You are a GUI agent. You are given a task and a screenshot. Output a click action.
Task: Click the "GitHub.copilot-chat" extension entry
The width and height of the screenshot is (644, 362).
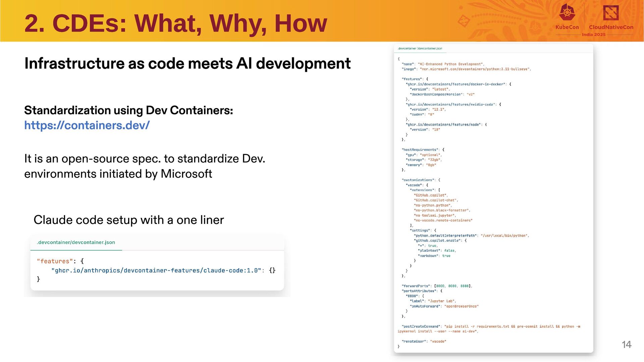point(435,200)
